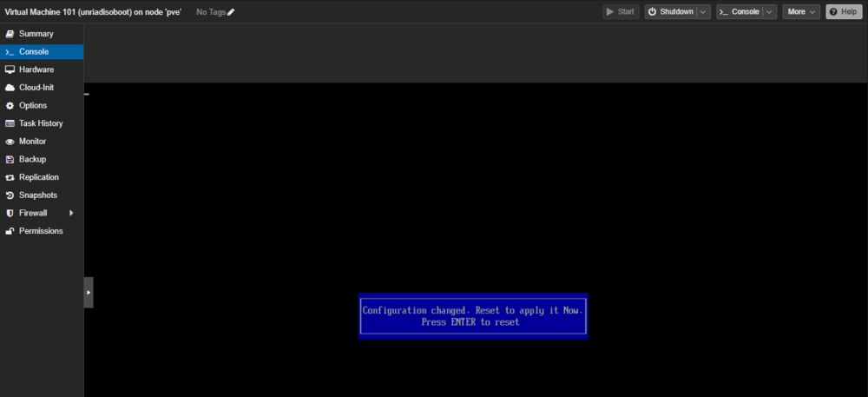Click the Help button

844,11
